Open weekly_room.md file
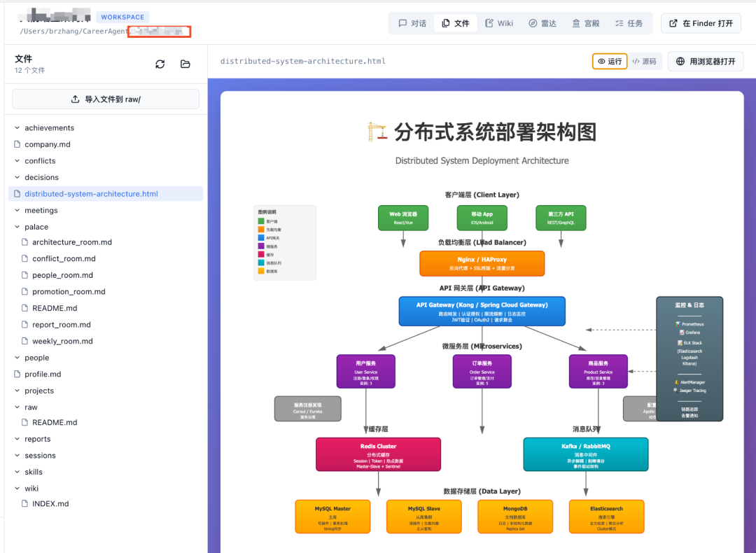The width and height of the screenshot is (756, 553). click(62, 341)
